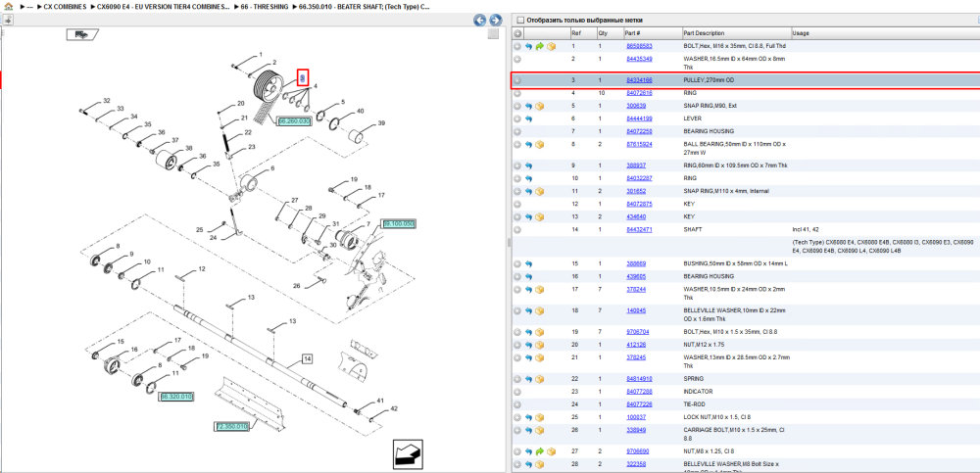Click green forward arrow in row Ref 1
Screen dimensions: 980x473
point(540,46)
